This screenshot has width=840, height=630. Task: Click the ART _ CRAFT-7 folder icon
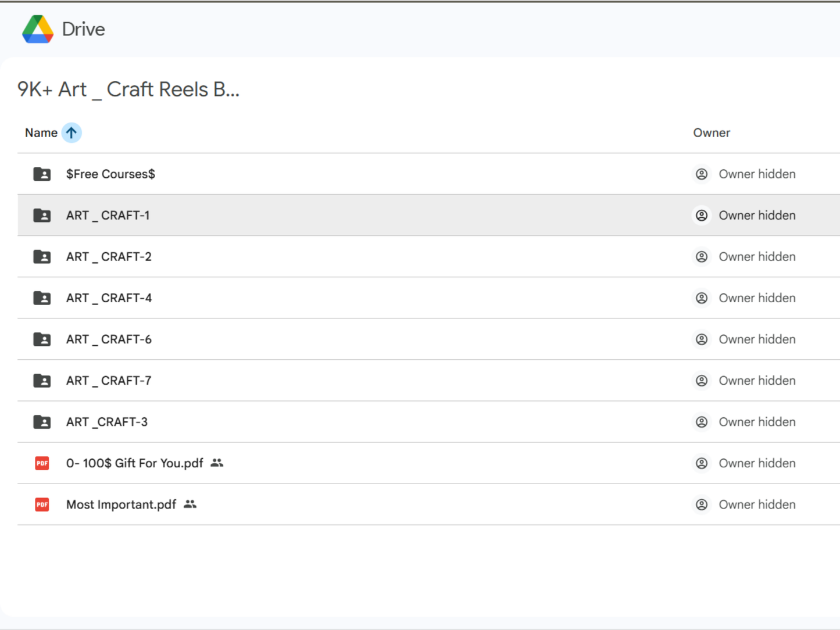[42, 380]
